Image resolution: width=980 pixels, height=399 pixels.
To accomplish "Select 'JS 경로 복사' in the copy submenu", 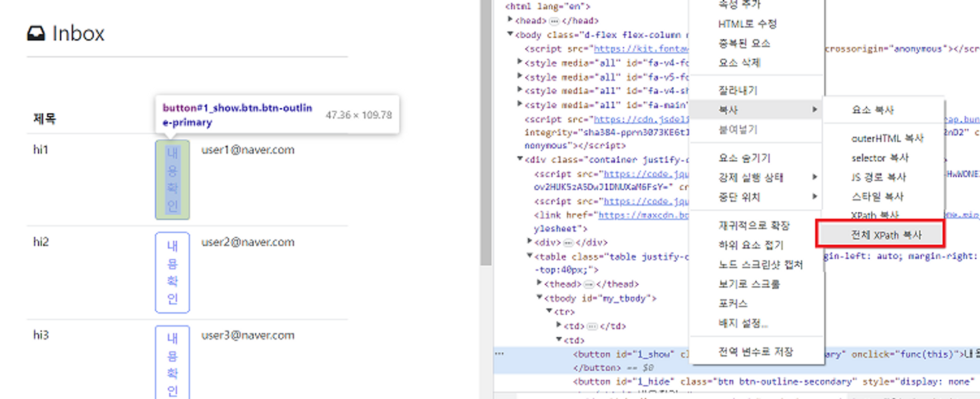I will coord(884,177).
